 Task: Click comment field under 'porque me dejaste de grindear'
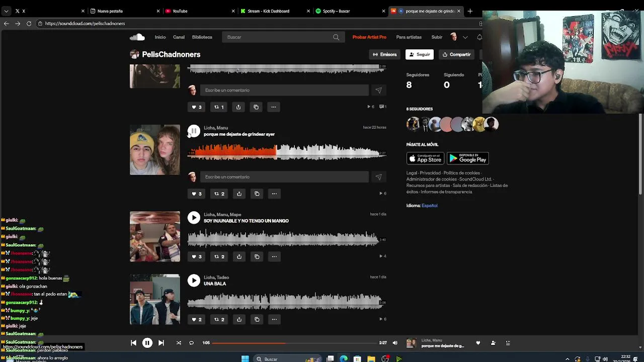coord(284,177)
